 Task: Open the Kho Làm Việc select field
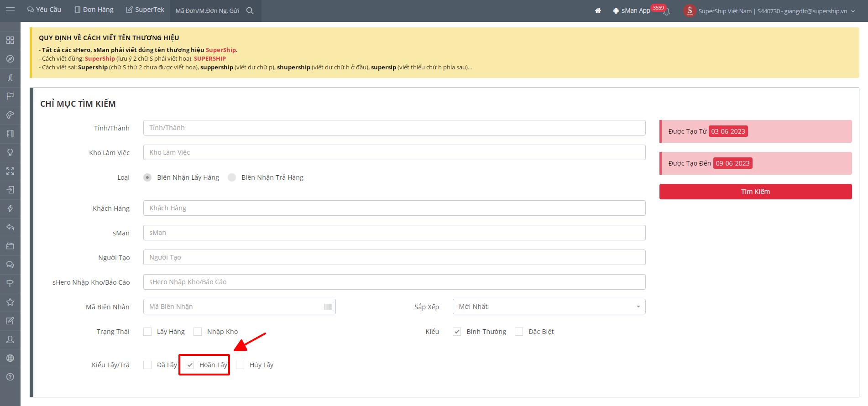(394, 152)
